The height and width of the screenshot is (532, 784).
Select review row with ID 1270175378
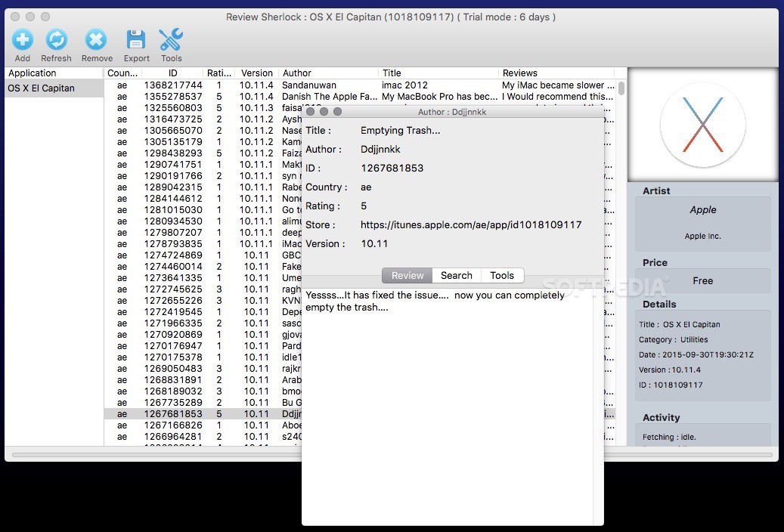tap(203, 357)
